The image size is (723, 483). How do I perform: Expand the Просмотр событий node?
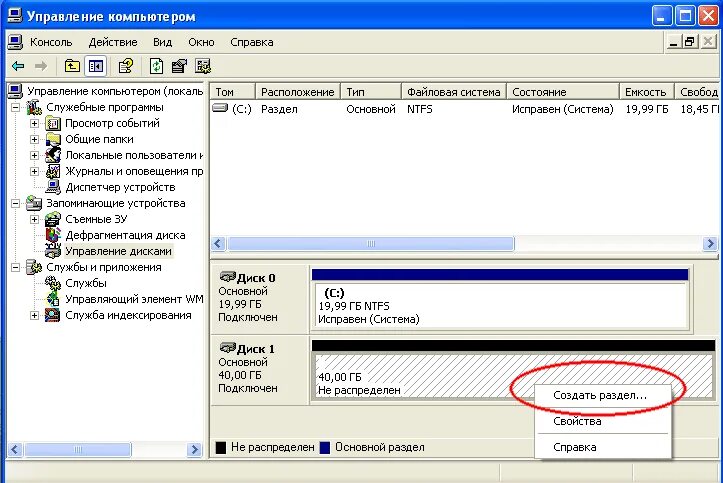point(34,124)
